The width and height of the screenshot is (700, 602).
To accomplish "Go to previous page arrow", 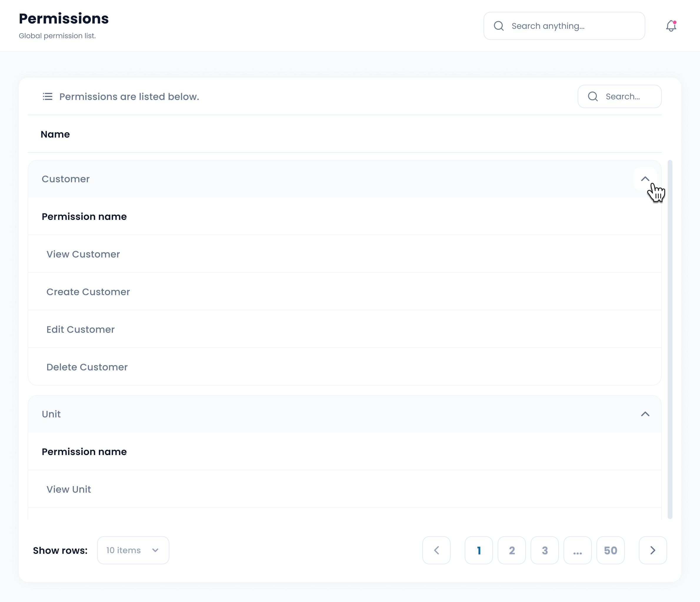I will click(x=436, y=550).
